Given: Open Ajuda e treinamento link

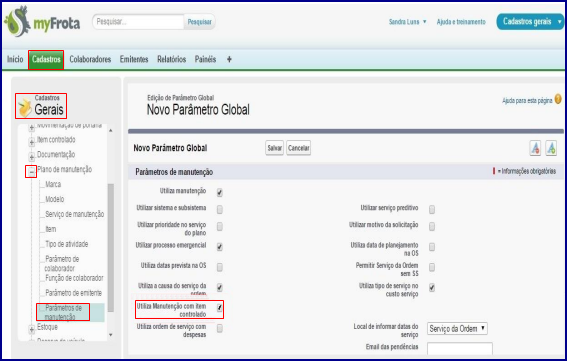Looking at the screenshot, I should (461, 22).
